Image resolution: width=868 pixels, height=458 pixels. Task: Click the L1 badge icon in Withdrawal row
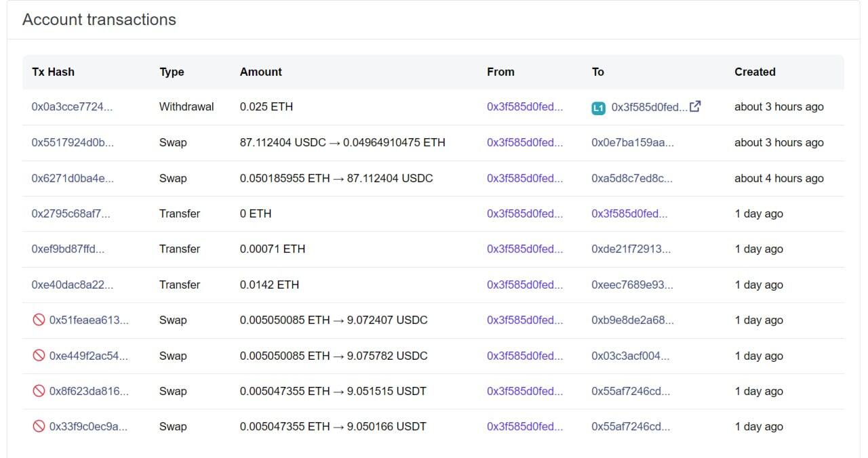[598, 108]
